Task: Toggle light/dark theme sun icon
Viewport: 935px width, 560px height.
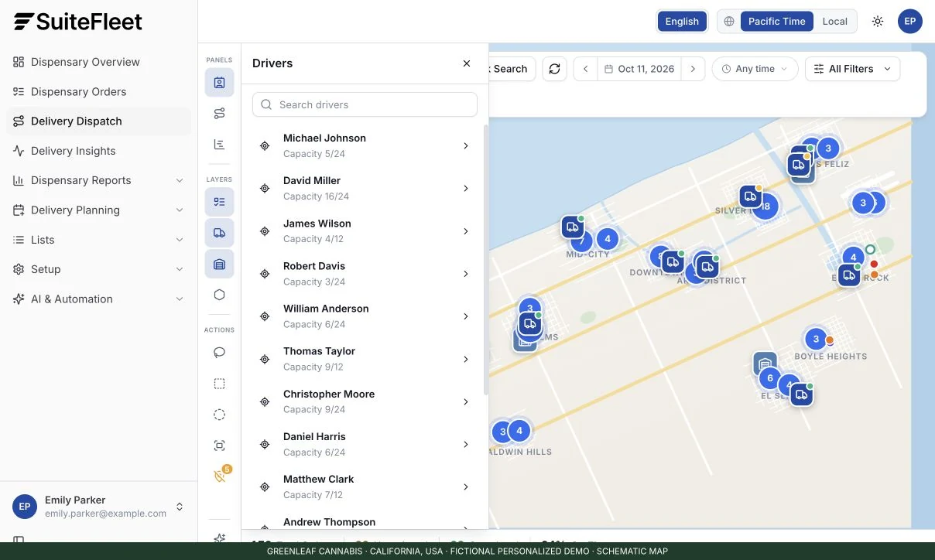Action: tap(878, 22)
